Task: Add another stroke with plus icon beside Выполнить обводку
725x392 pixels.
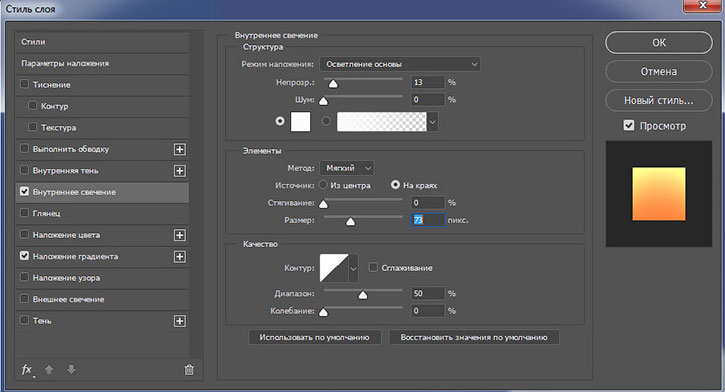Action: (x=179, y=149)
